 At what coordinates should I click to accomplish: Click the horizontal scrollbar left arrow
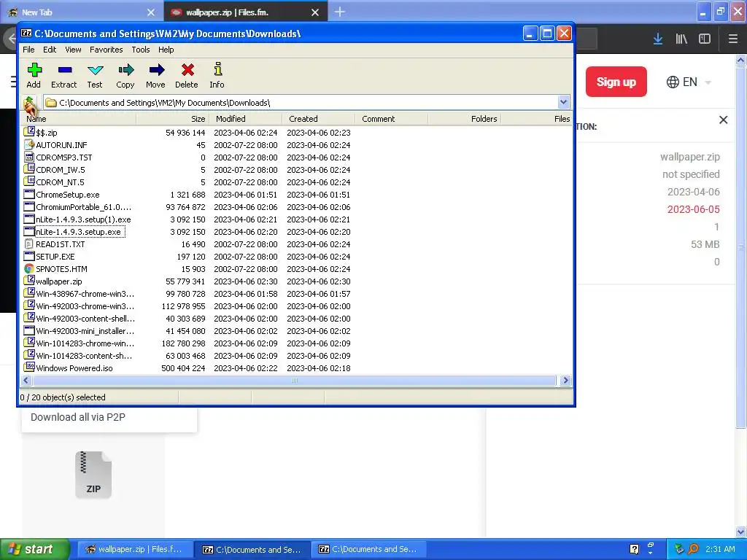tap(26, 380)
